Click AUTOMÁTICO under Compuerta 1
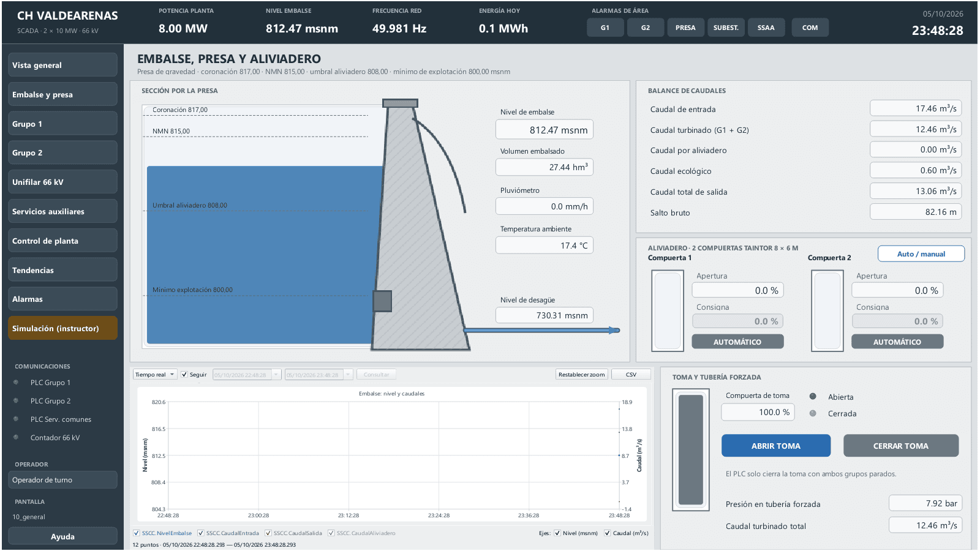980x551 pixels. tap(737, 342)
